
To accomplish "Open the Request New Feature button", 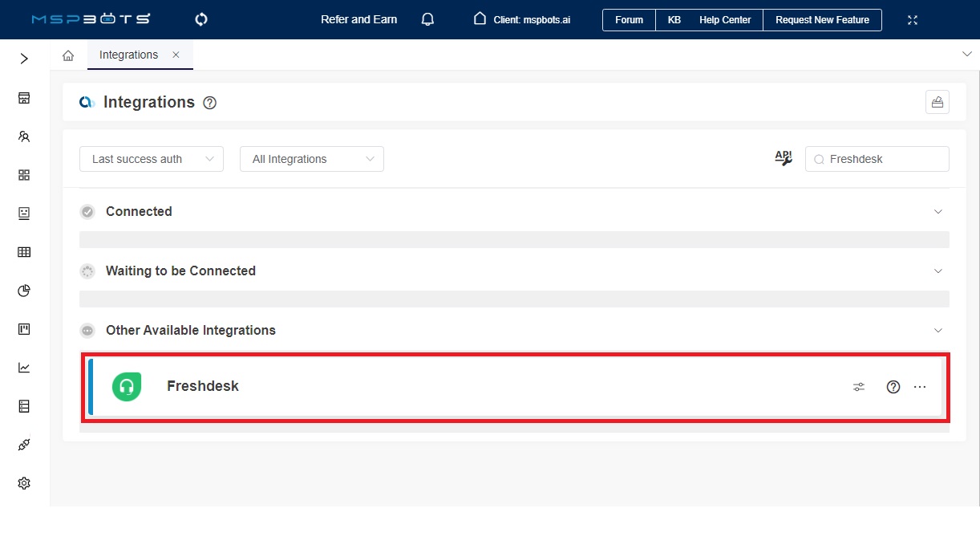I will pos(822,19).
